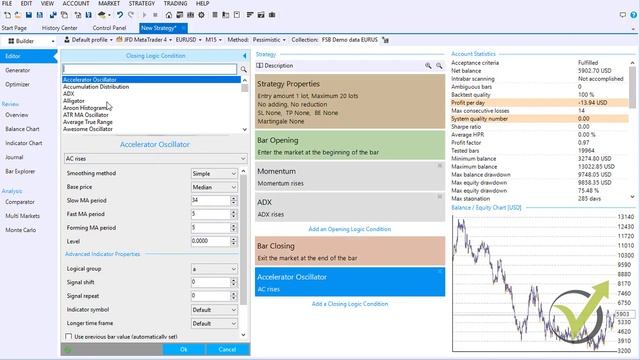This screenshot has height=360, width=640.
Task: Open the TRADING menu
Action: pos(176,3)
